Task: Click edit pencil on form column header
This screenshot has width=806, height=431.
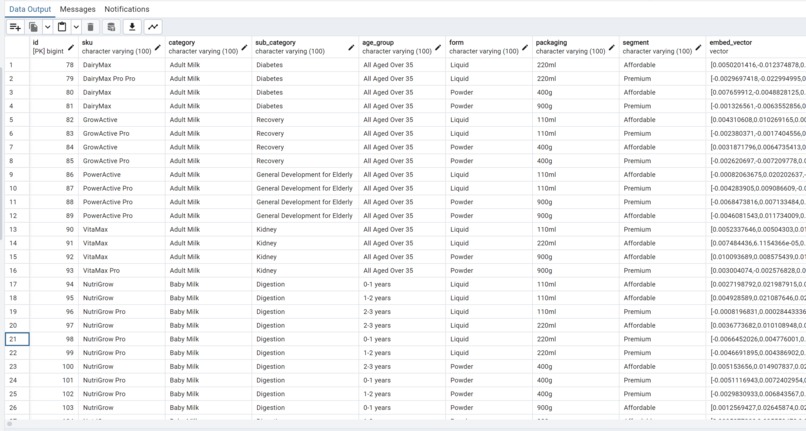Action: pyautogui.click(x=525, y=47)
